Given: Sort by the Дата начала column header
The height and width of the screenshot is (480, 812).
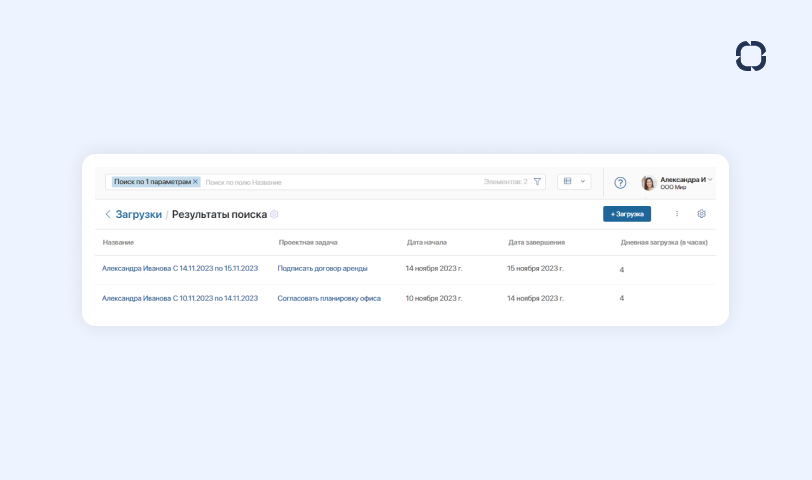Looking at the screenshot, I should tap(426, 242).
